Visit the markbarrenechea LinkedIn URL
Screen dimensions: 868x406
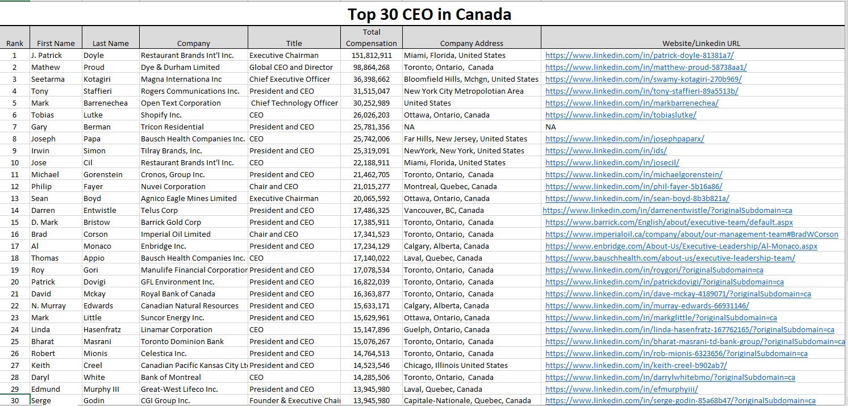pos(632,103)
